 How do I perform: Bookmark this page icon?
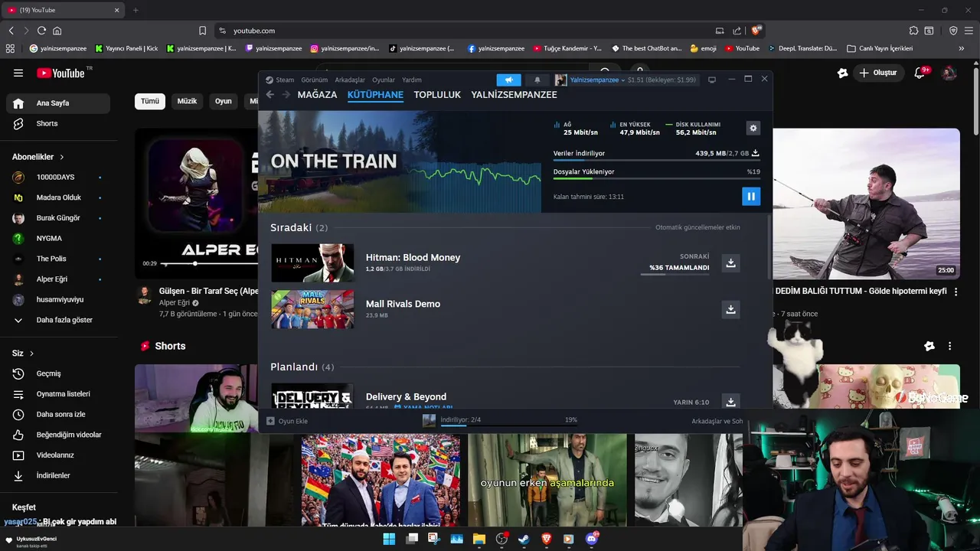point(202,31)
